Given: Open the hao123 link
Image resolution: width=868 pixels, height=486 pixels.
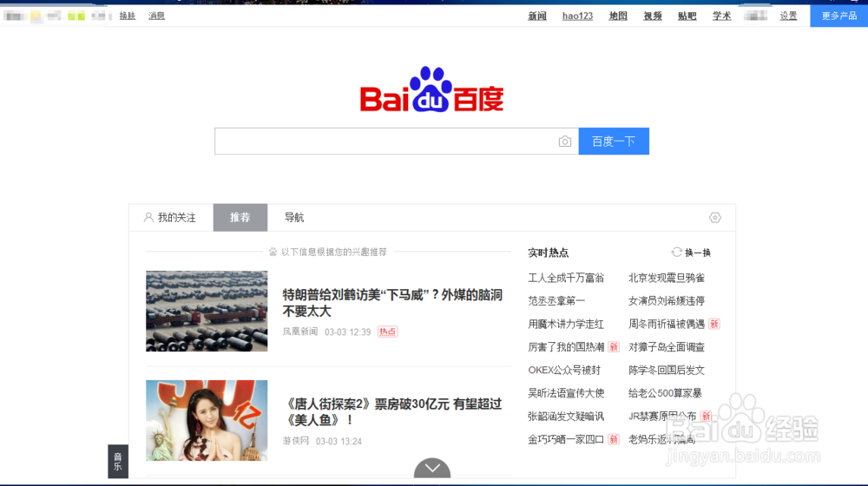Looking at the screenshot, I should 577,16.
